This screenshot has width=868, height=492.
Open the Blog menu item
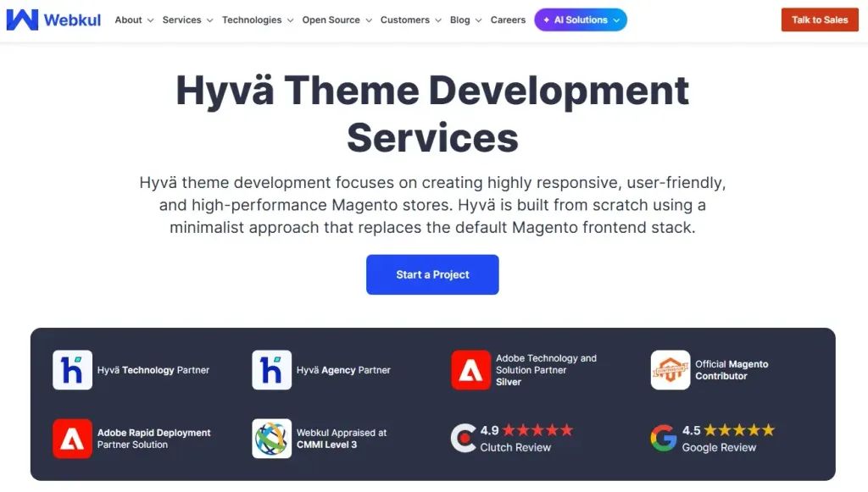(x=460, y=20)
